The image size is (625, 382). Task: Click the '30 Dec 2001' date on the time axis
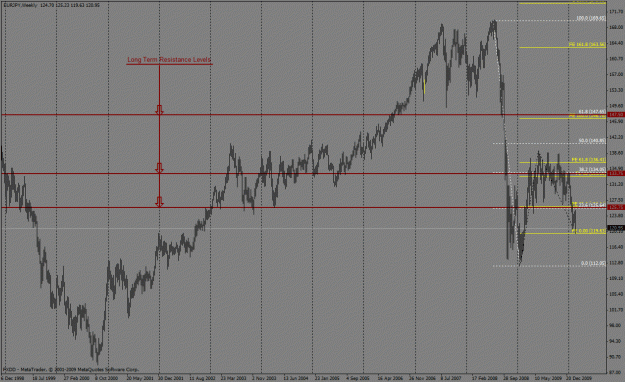(x=171, y=378)
